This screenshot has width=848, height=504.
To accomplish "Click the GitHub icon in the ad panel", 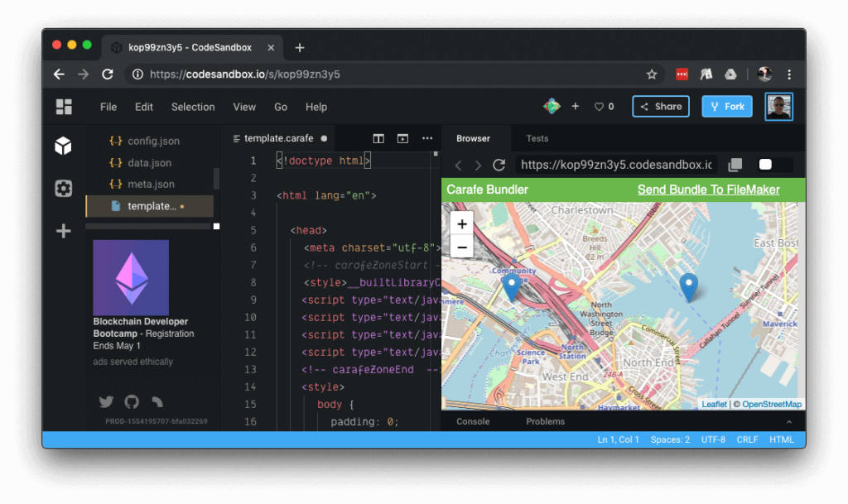I will coord(131,401).
